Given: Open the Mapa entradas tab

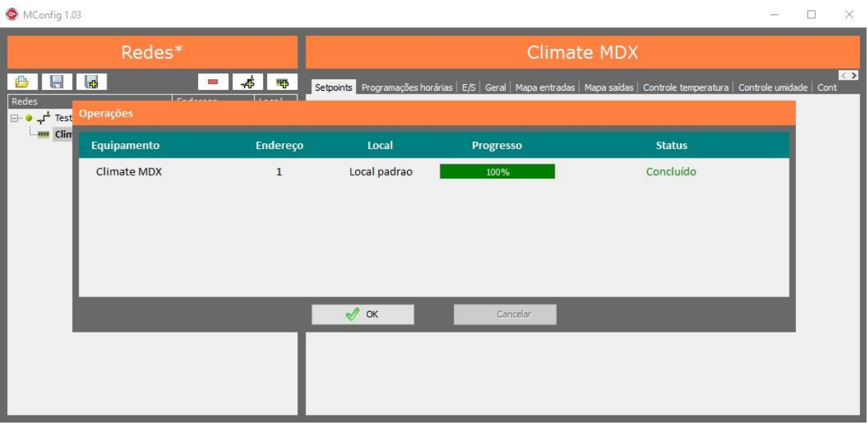Looking at the screenshot, I should 545,87.
